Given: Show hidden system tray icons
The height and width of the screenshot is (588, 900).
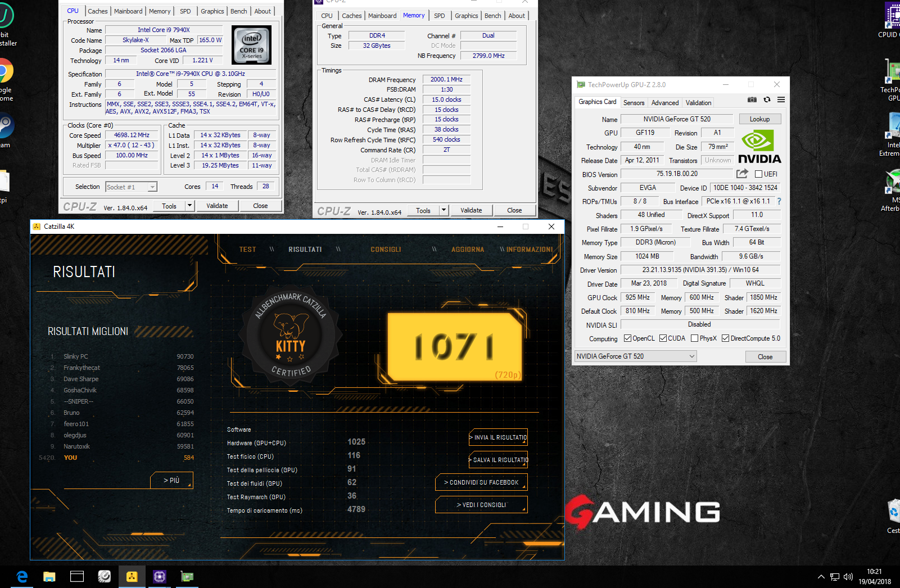Looking at the screenshot, I should point(821,577).
